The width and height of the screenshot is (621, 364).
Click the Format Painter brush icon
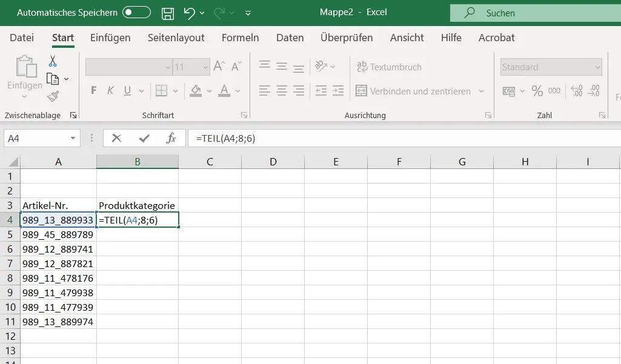(x=53, y=96)
